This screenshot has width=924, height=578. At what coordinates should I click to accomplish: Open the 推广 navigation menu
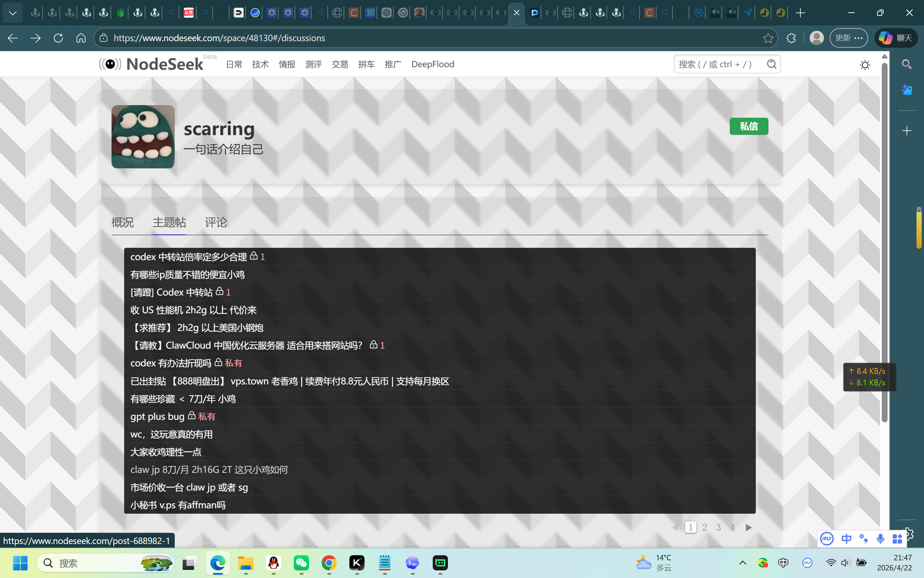393,64
